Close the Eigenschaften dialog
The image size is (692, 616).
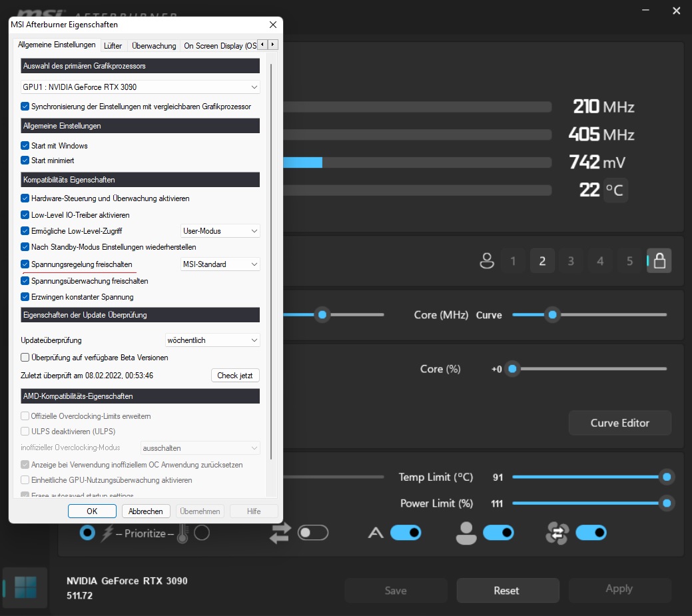click(x=273, y=25)
